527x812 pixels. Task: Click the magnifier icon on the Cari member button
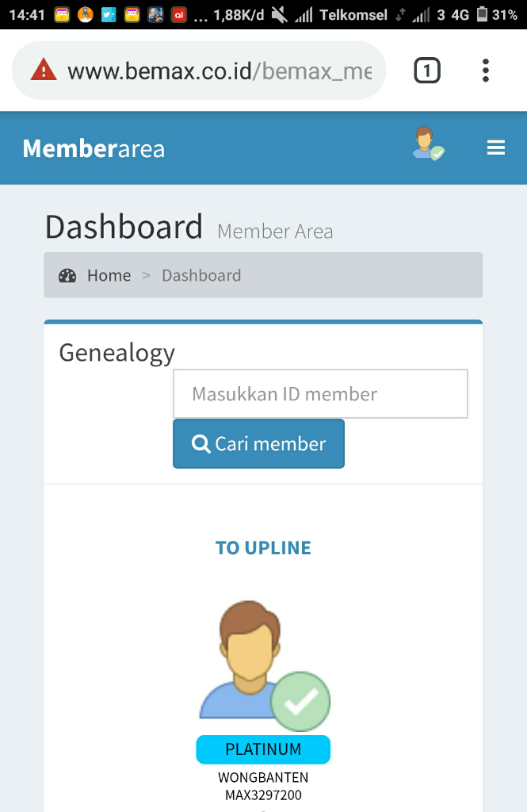200,444
